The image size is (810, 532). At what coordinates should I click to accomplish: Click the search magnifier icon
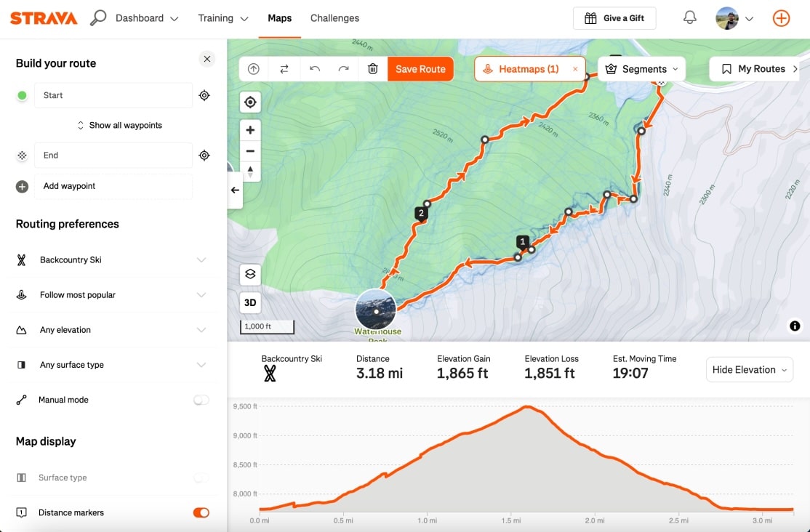[x=98, y=18]
